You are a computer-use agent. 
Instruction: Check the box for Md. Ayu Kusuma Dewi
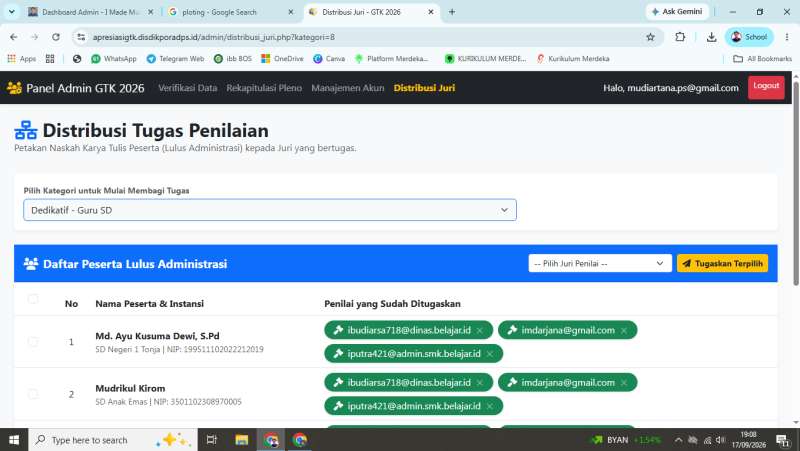tap(33, 341)
